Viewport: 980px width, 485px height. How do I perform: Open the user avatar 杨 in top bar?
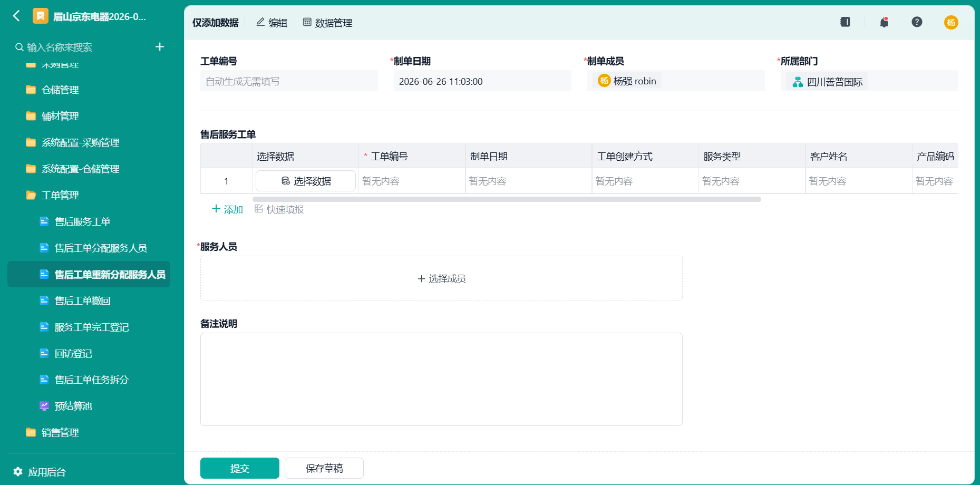tap(951, 22)
